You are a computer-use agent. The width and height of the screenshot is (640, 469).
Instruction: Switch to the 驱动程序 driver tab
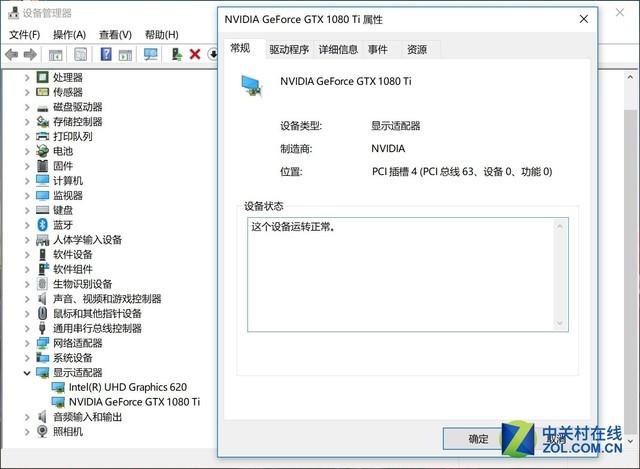coord(289,49)
